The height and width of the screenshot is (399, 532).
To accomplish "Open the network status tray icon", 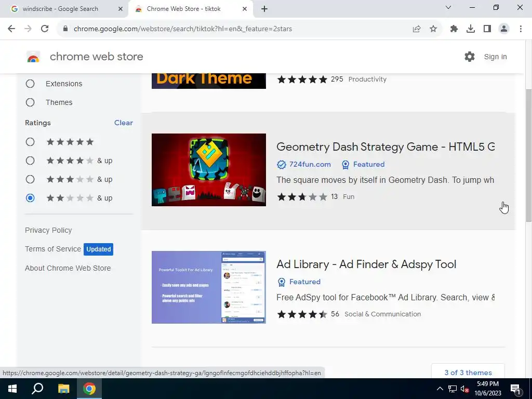I will (x=453, y=389).
